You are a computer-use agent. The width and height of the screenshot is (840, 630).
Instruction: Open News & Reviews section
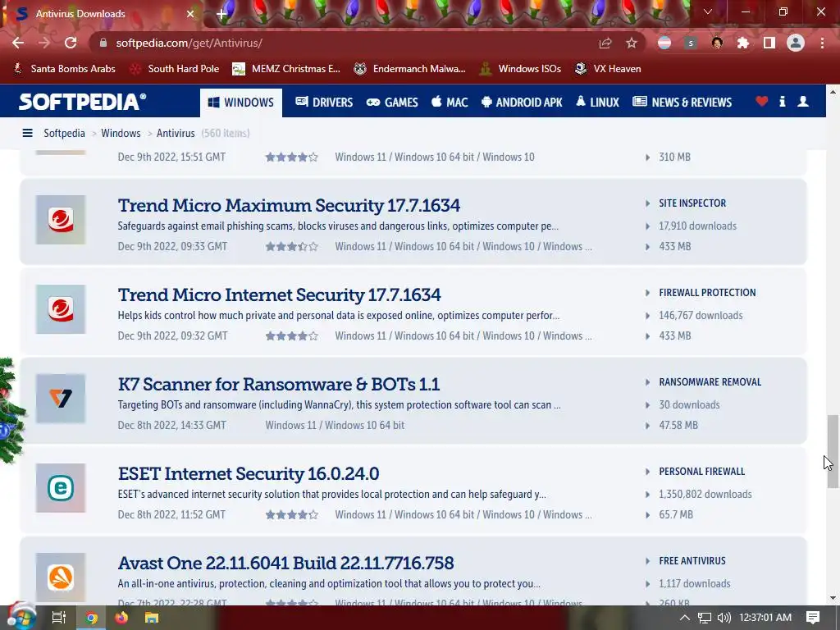[x=682, y=103]
